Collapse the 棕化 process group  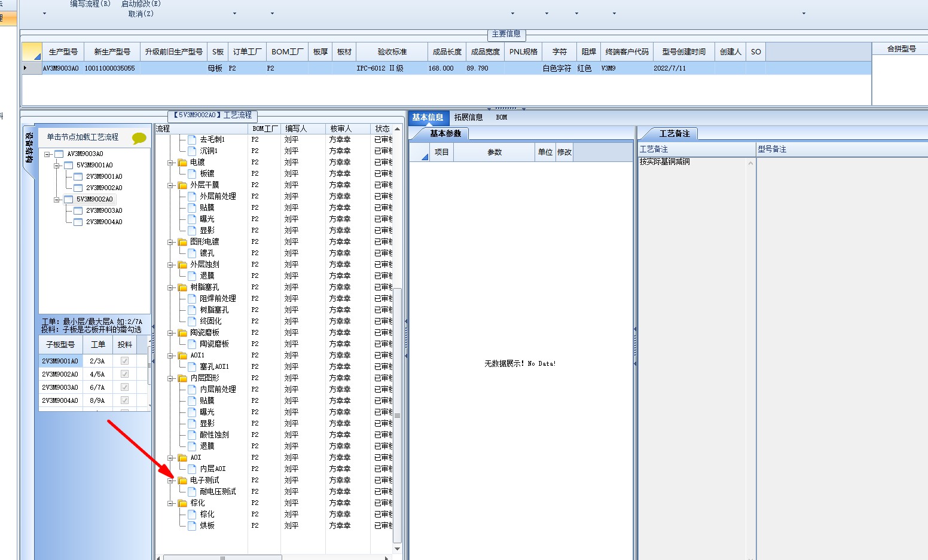[x=171, y=503]
